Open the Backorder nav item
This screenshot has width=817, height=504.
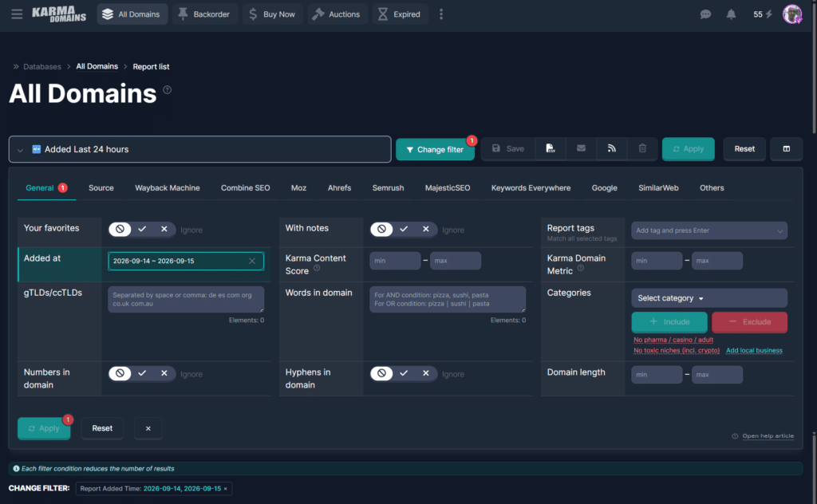pyautogui.click(x=204, y=14)
